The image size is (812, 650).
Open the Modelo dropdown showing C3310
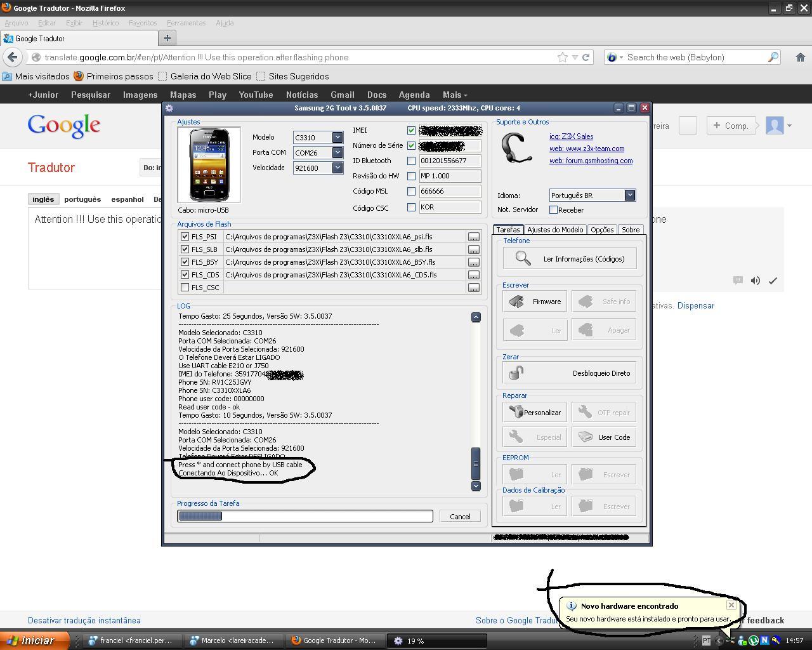(x=337, y=137)
